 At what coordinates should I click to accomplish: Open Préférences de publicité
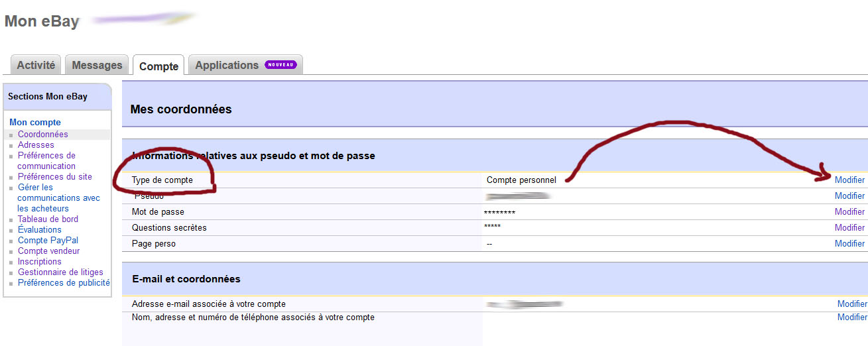pyautogui.click(x=64, y=282)
